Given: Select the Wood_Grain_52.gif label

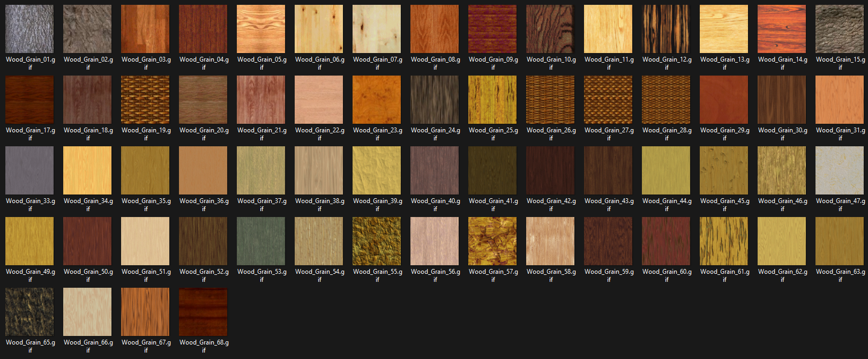Looking at the screenshot, I should pyautogui.click(x=204, y=275).
